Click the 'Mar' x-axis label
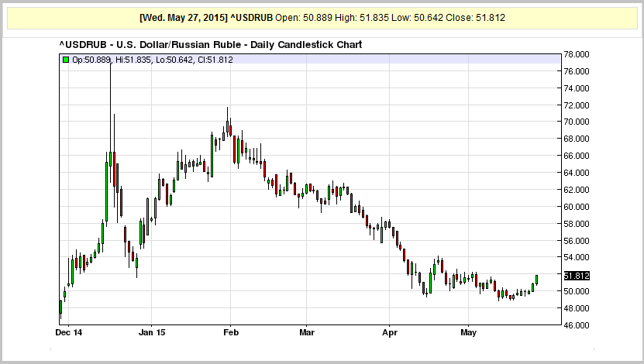Image resolution: width=644 pixels, height=364 pixels. click(307, 332)
